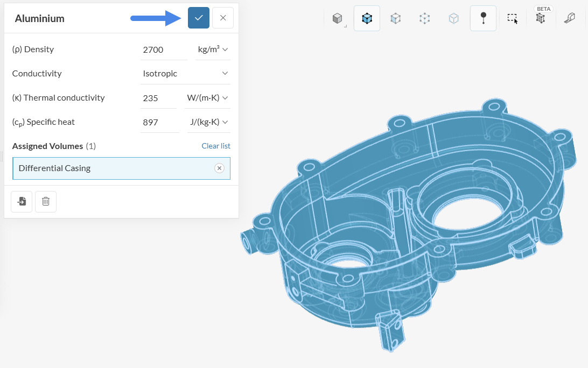Open specific heat unit J/(kg·K) dropdown

tap(208, 122)
